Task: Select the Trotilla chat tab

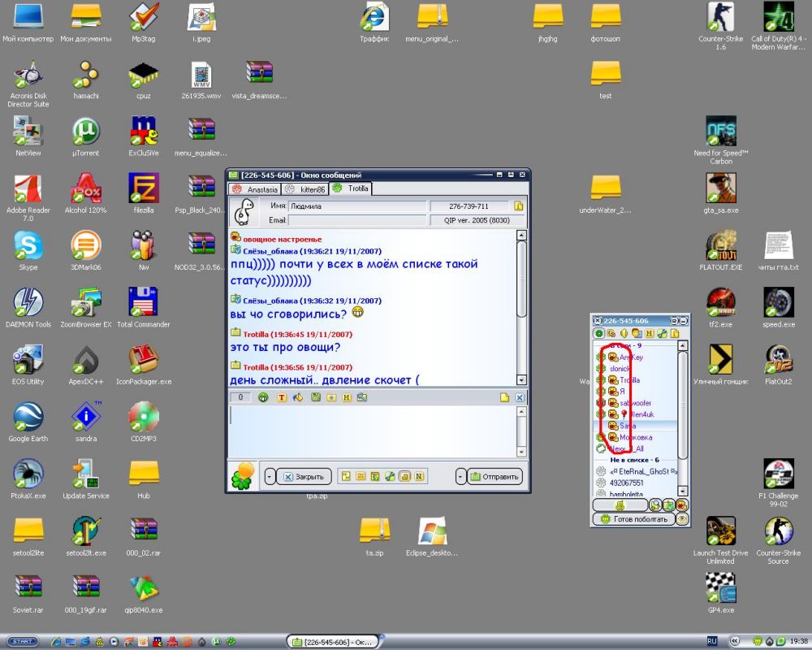Action: point(351,188)
